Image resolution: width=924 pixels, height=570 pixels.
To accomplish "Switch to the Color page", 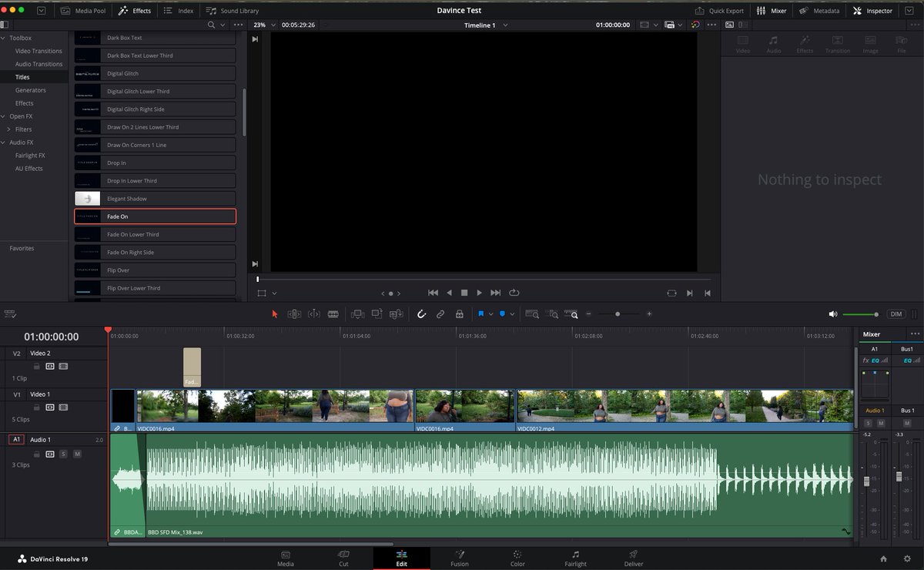I will click(517, 558).
